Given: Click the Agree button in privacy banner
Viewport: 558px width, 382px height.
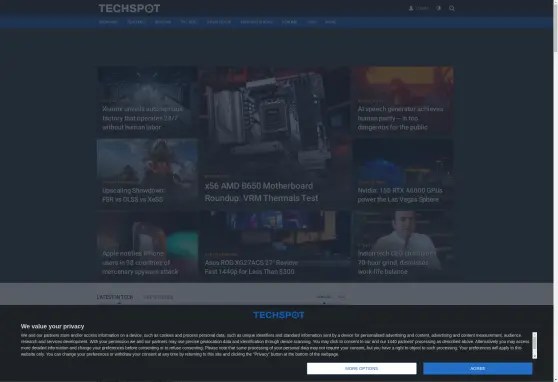Looking at the screenshot, I should [x=478, y=368].
